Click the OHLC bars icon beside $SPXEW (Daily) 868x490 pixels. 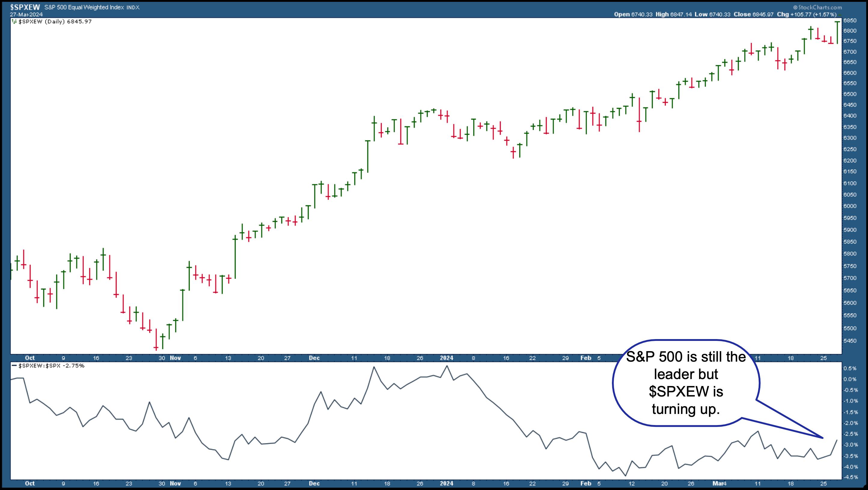(14, 22)
